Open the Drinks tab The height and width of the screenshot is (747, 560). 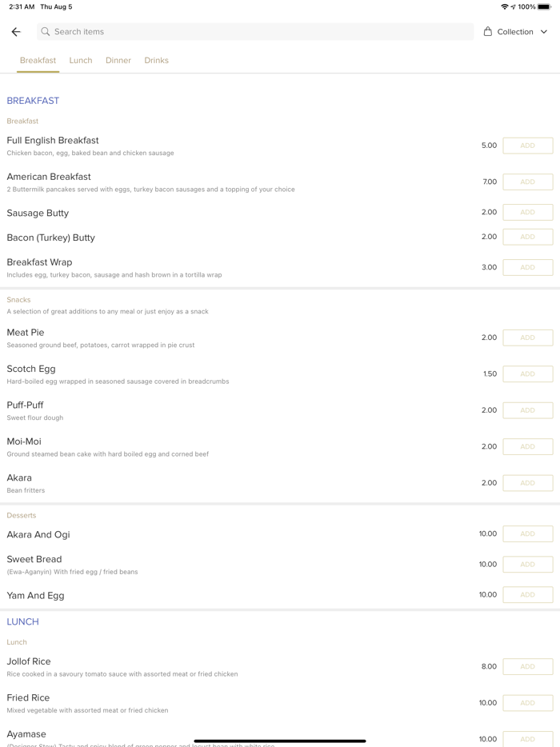tap(156, 61)
